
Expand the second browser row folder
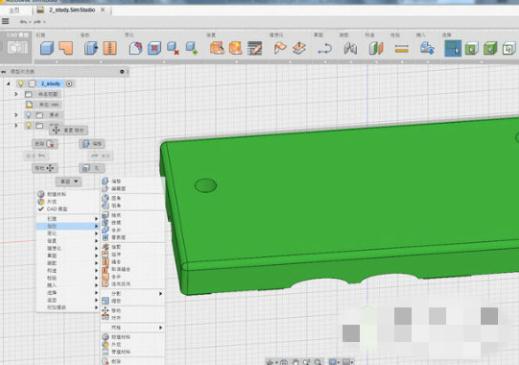[x=16, y=94]
